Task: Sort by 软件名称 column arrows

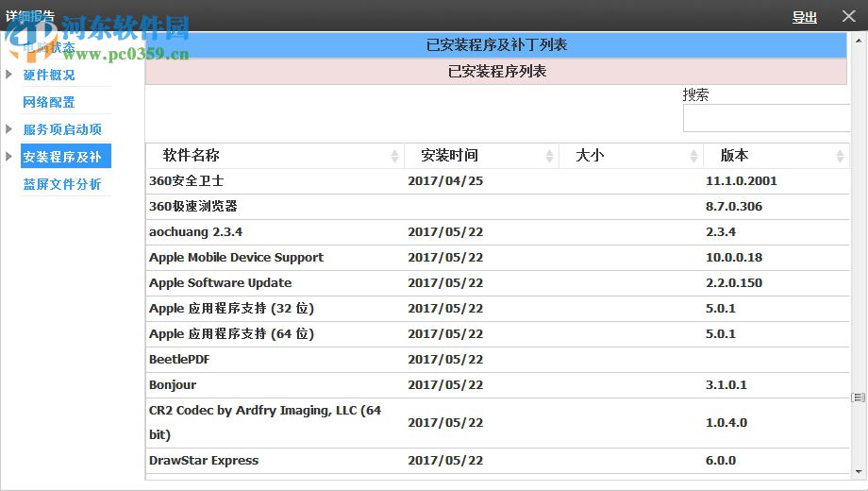Action: [x=394, y=157]
